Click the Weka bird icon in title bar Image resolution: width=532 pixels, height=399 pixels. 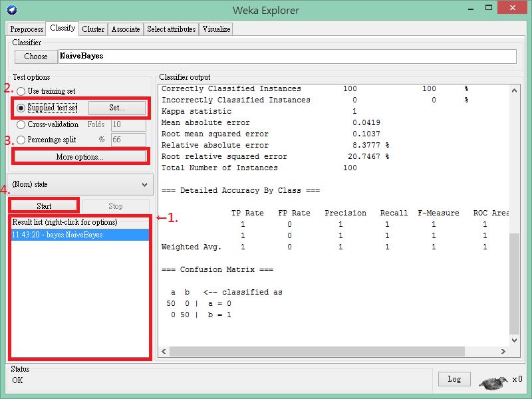tap(12, 10)
